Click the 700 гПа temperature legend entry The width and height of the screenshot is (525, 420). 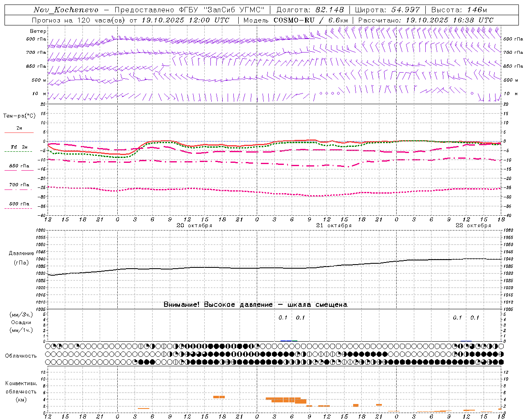[x=19, y=185]
